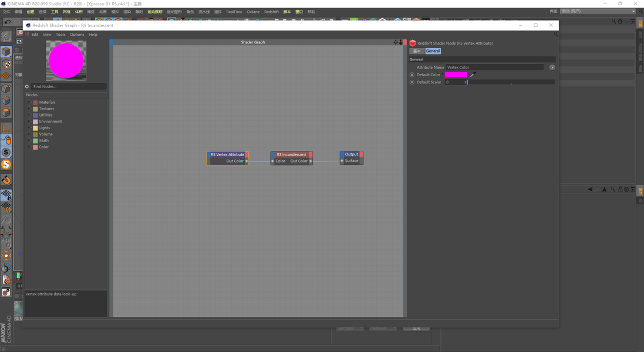Expand the Materials node category

29,102
